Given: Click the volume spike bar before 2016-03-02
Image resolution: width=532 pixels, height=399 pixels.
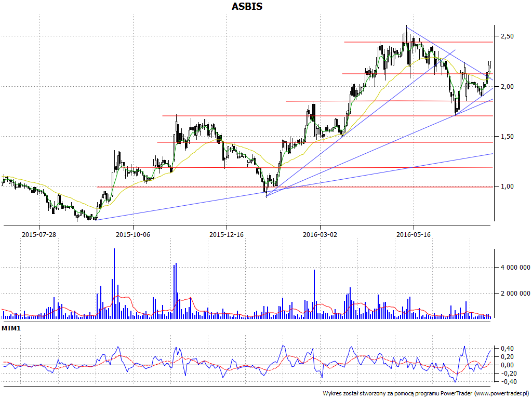Looking at the screenshot, I should 314,294.
